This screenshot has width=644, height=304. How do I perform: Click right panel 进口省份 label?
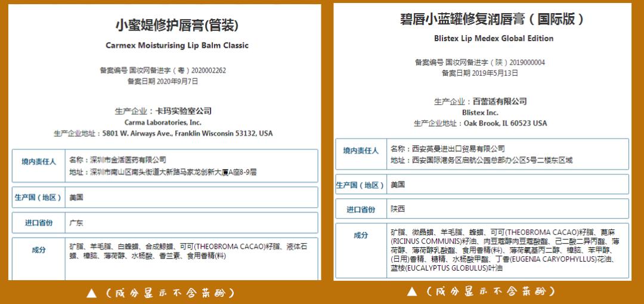tap(361, 210)
